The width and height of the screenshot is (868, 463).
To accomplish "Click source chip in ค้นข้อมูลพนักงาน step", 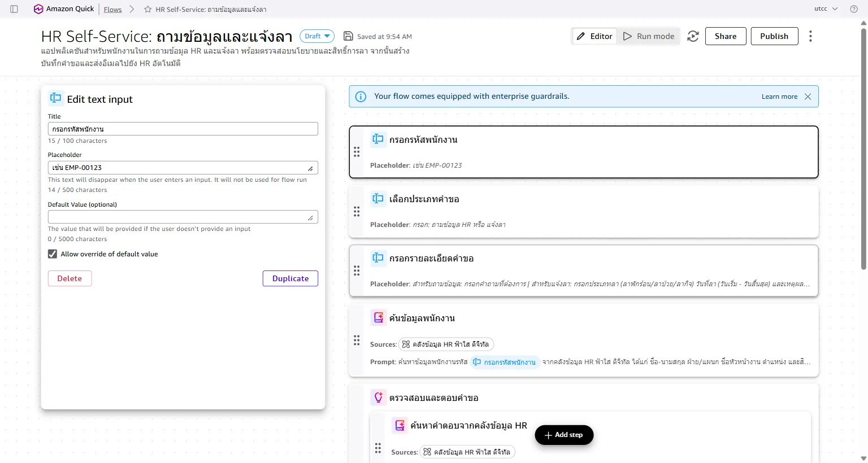I will point(446,344).
